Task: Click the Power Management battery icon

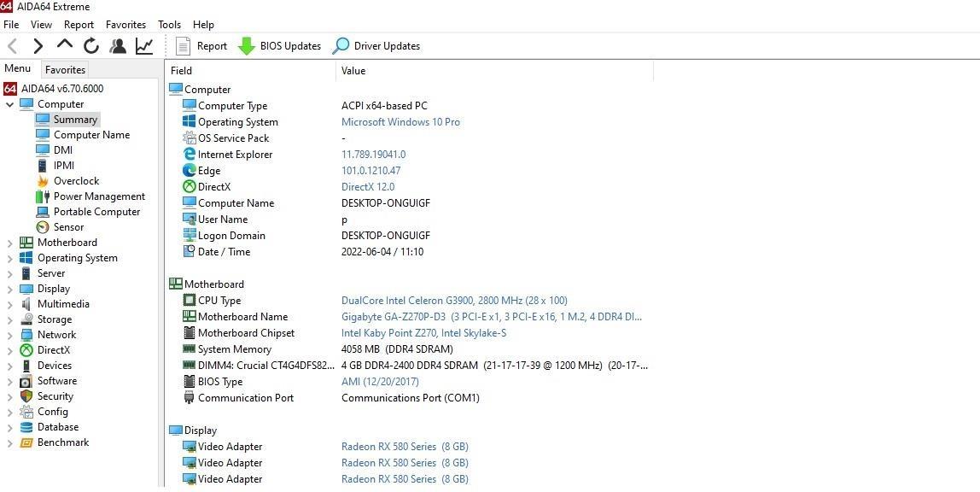Action: point(43,196)
